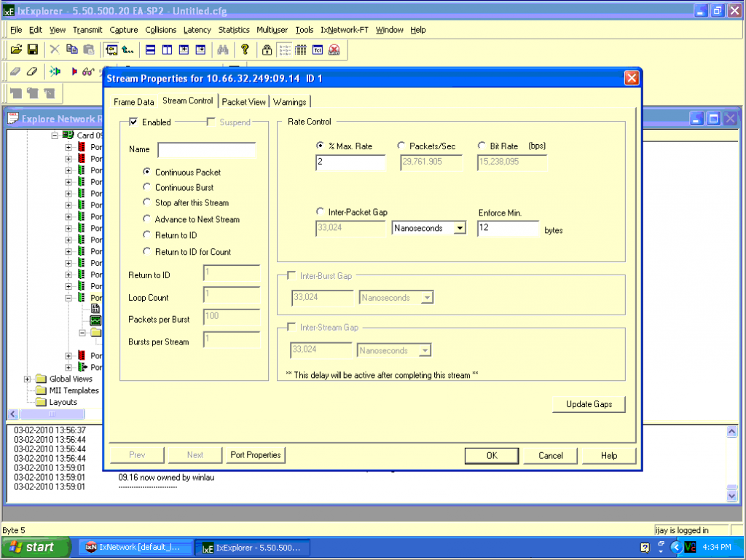
Task: Choose the Packets/Sec rate radio button
Action: [401, 146]
